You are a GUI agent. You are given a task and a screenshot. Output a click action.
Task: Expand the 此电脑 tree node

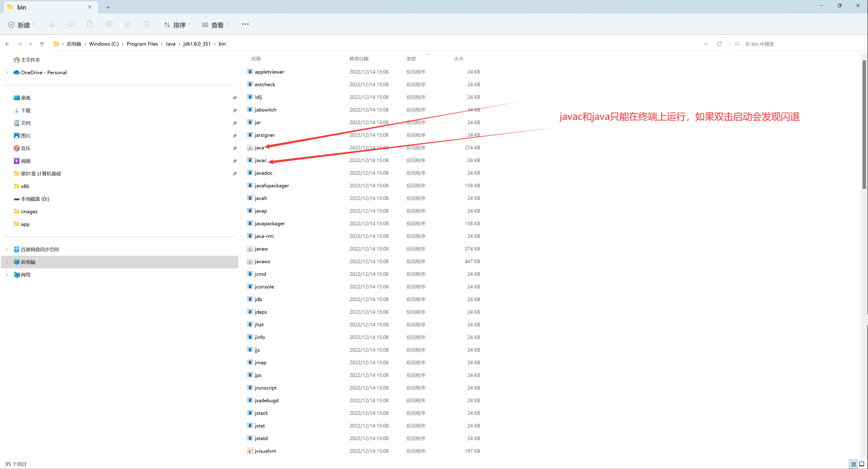[x=7, y=262]
